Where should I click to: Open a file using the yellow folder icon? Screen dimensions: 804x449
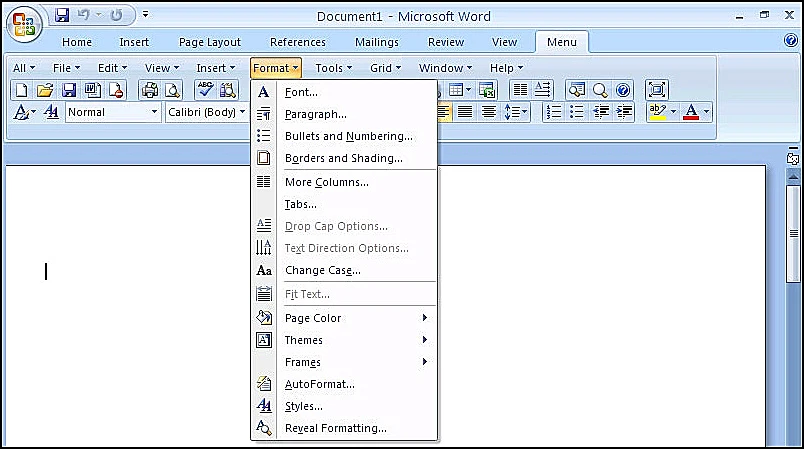[x=45, y=90]
